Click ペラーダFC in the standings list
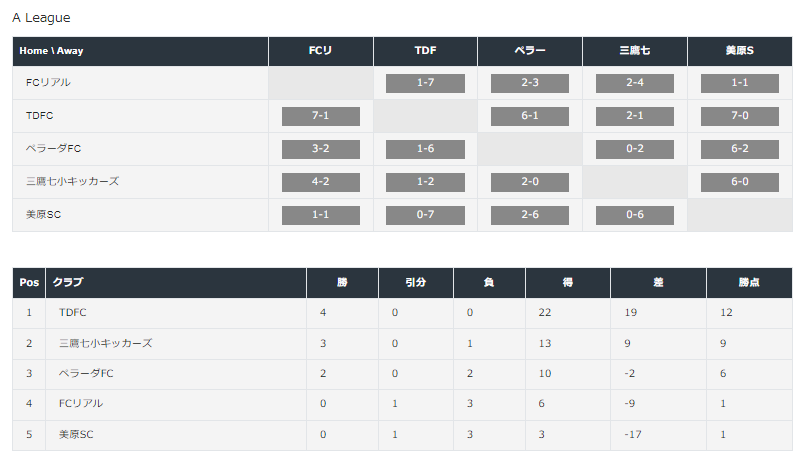Image resolution: width=802 pixels, height=461 pixels. point(86,374)
